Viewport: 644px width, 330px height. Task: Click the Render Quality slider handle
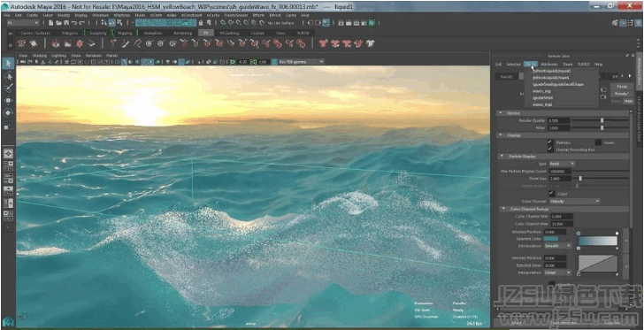click(x=602, y=120)
